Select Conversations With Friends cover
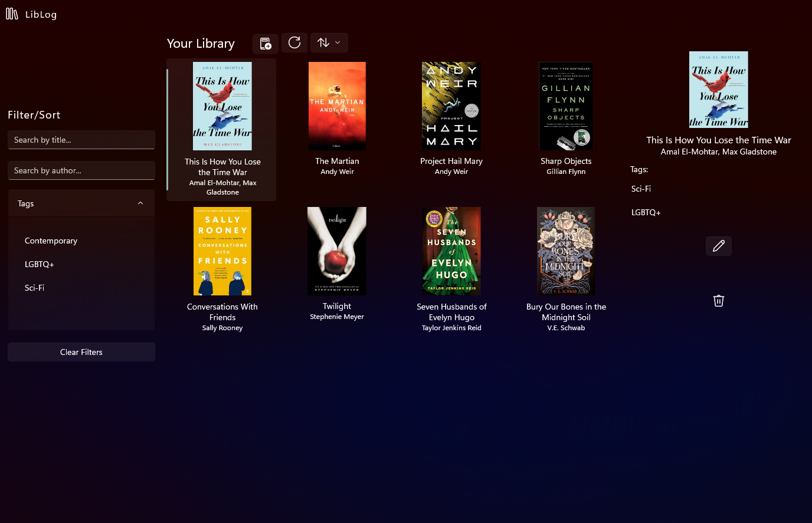Viewport: 812px width, 523px height. pos(222,251)
